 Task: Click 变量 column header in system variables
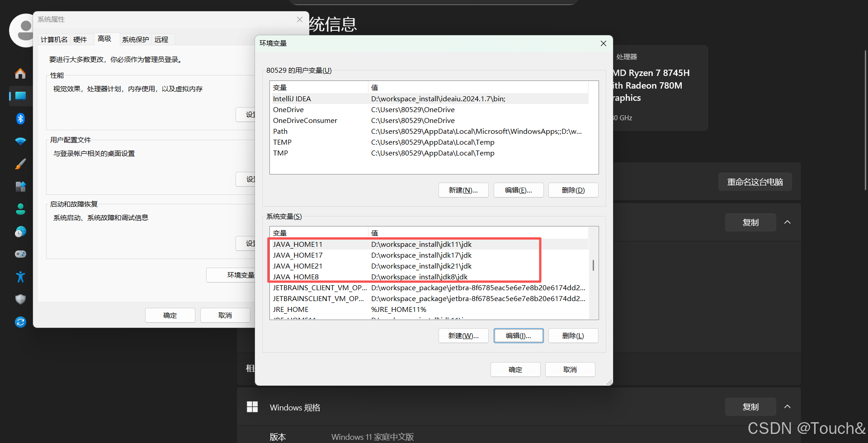319,233
